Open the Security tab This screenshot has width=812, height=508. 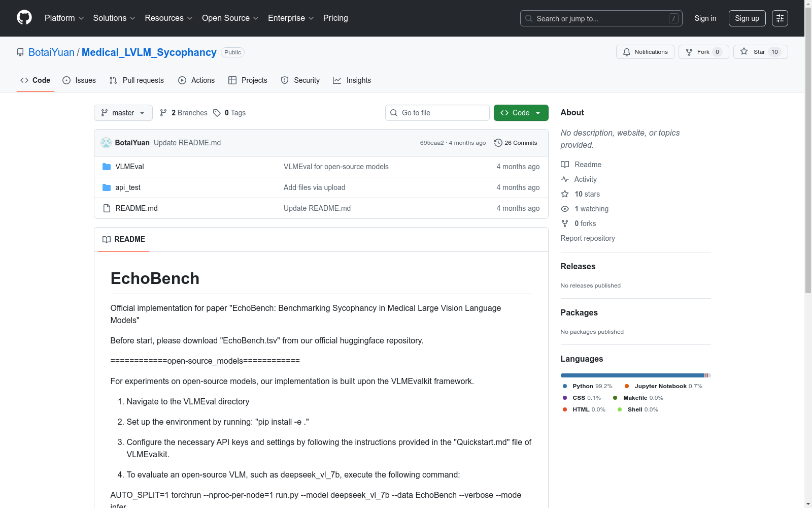pos(300,80)
